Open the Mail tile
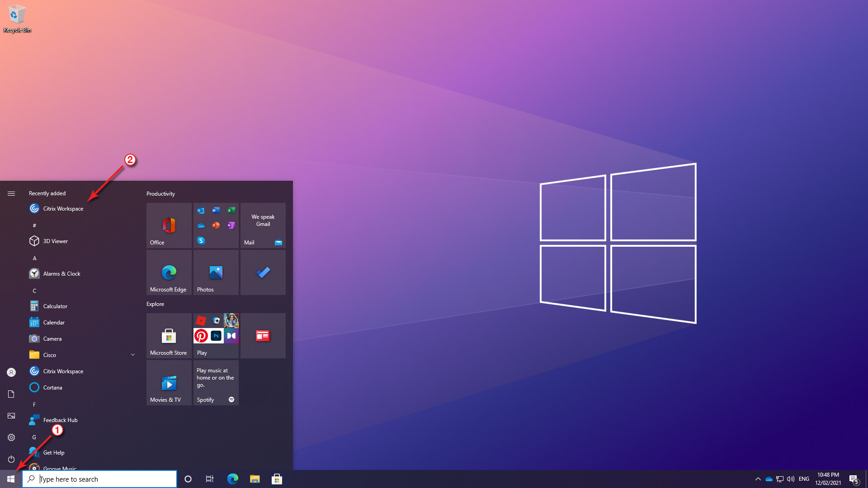The height and width of the screenshot is (488, 868). (263, 225)
